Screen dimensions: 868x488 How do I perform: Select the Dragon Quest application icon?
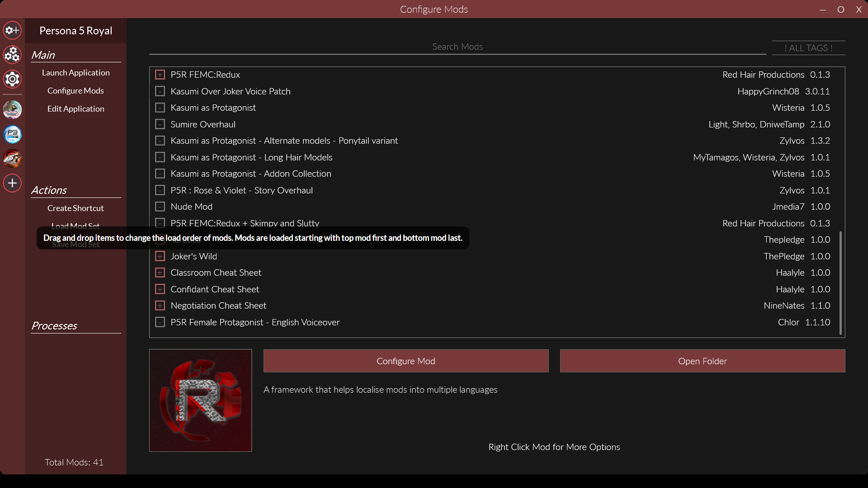coord(12,110)
